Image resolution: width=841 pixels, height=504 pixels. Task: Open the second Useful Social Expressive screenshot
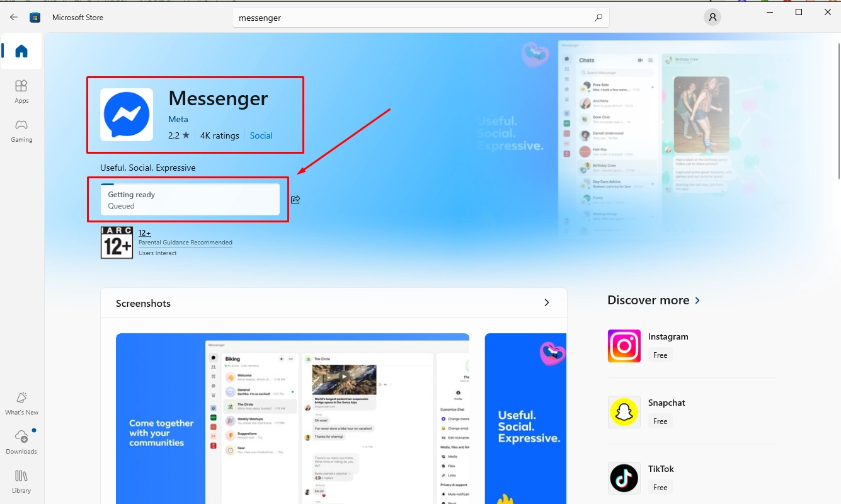[x=525, y=419]
